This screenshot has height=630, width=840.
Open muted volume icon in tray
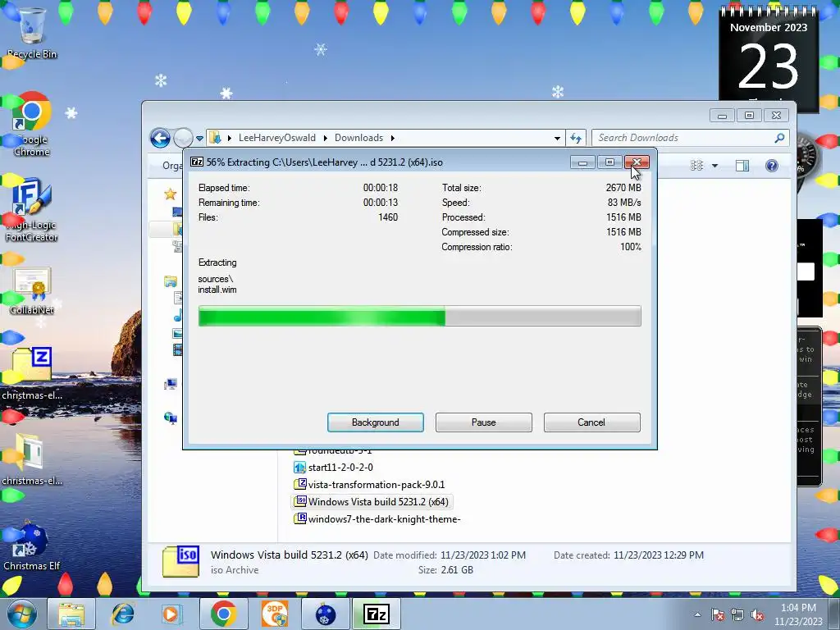point(757,614)
